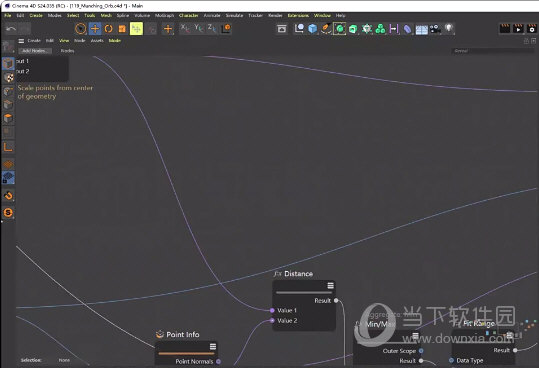Image resolution: width=539 pixels, height=368 pixels.
Task: Open node editor hamburger menu
Action: [21, 41]
